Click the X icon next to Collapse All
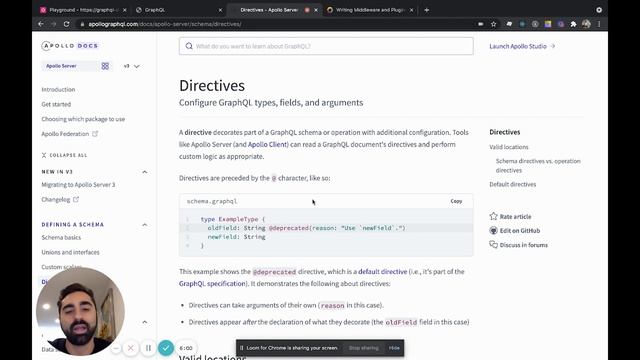The height and width of the screenshot is (360, 640). (44, 155)
